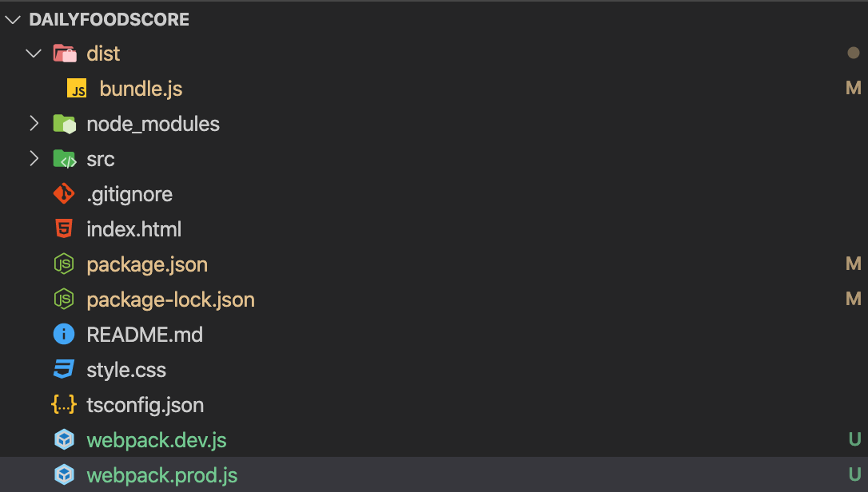This screenshot has width=868, height=492.
Task: Click the modified dot indicator on dist
Action: click(x=853, y=53)
